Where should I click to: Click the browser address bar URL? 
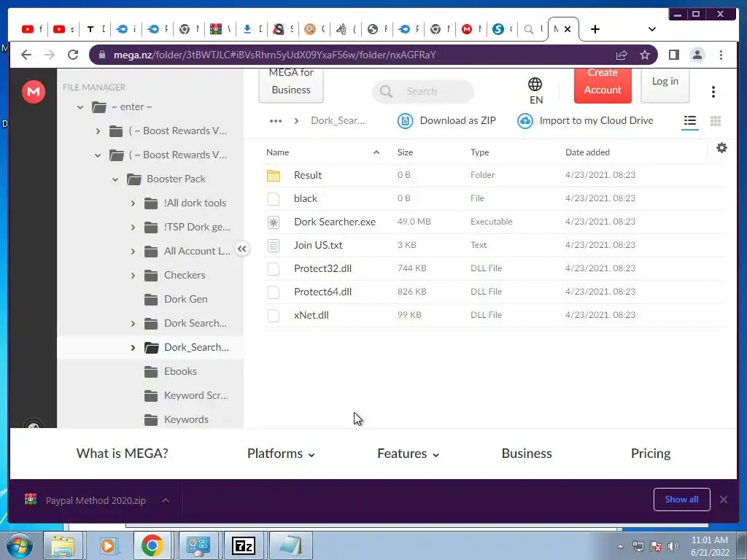(x=274, y=55)
